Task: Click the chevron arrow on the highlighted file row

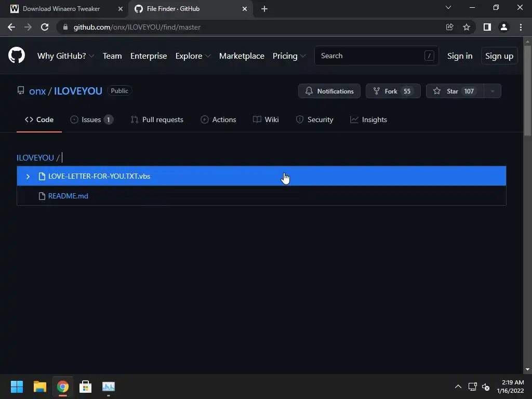Action: tap(28, 177)
